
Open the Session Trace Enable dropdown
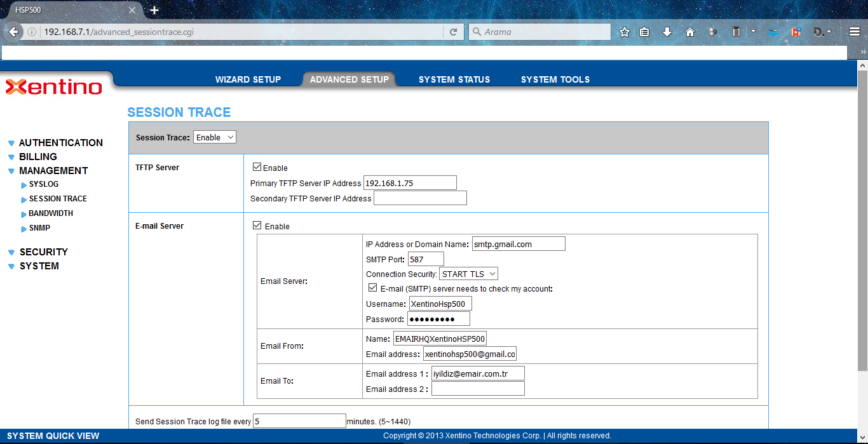(x=214, y=137)
